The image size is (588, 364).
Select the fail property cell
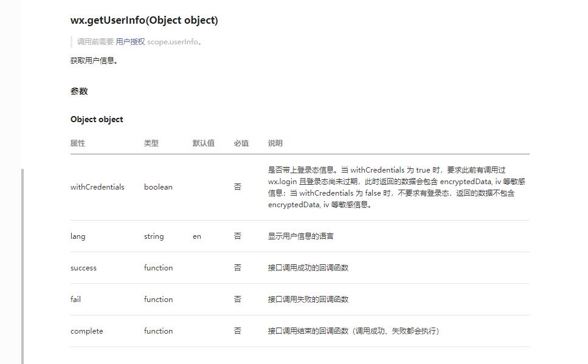pyautogui.click(x=75, y=299)
